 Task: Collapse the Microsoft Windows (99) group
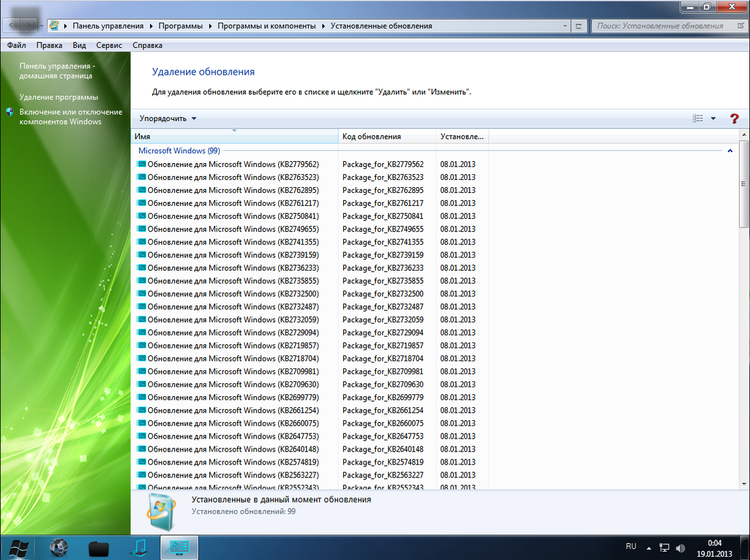tap(730, 151)
